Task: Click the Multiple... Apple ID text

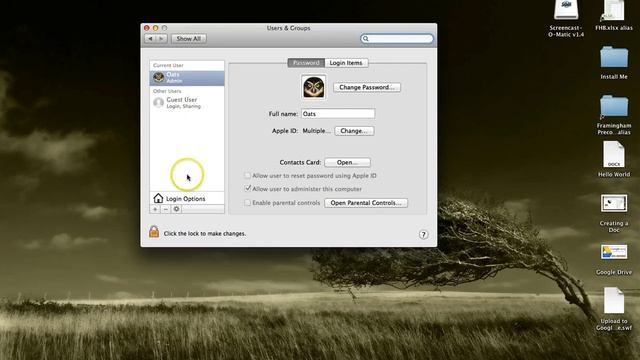Action: (x=316, y=131)
